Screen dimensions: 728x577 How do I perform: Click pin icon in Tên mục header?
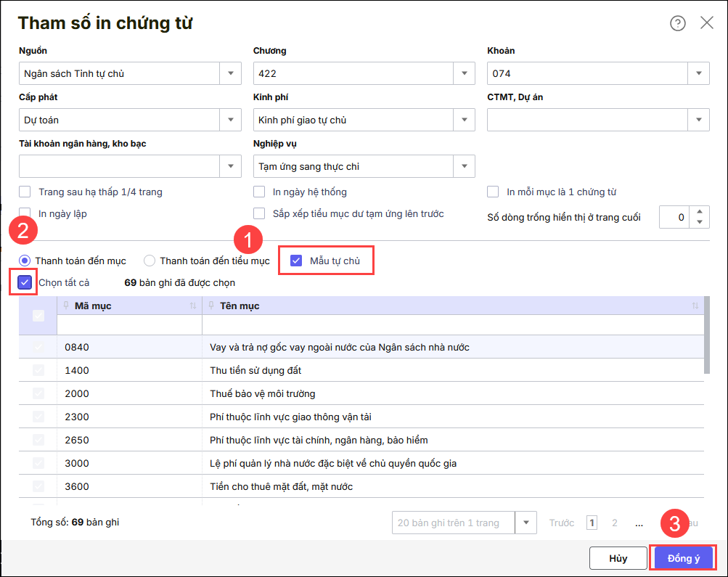[211, 306]
